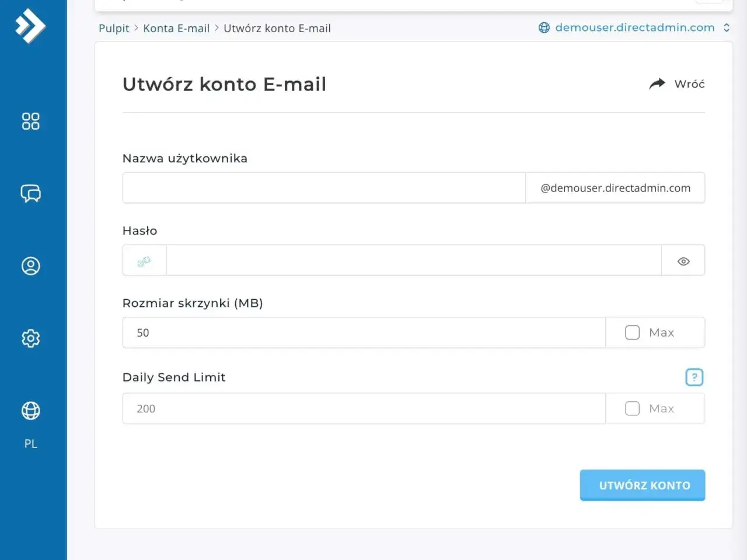Go to Pulpit via the breadcrumb
747x560 pixels.
point(114,28)
